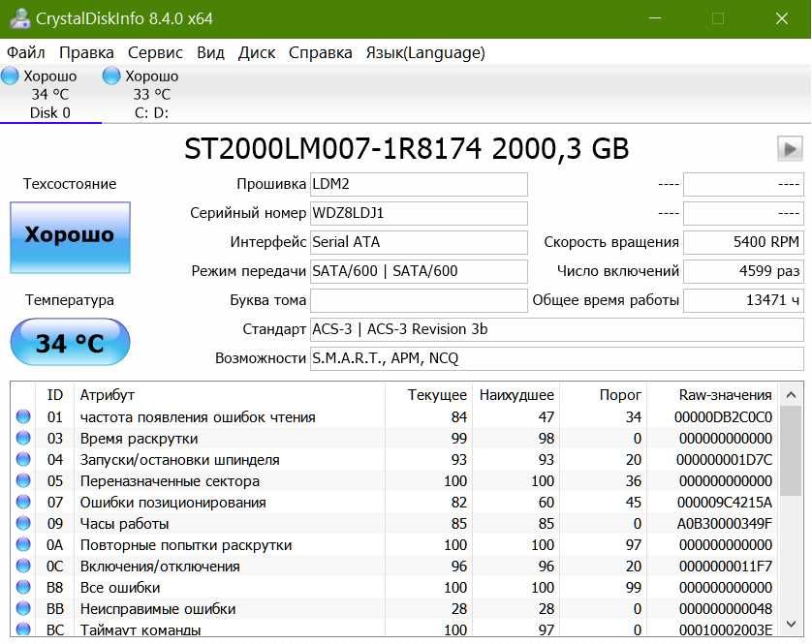Click the Интерфейс Serial ATA field
Screen dimensions: 812x644
pyautogui.click(x=419, y=242)
